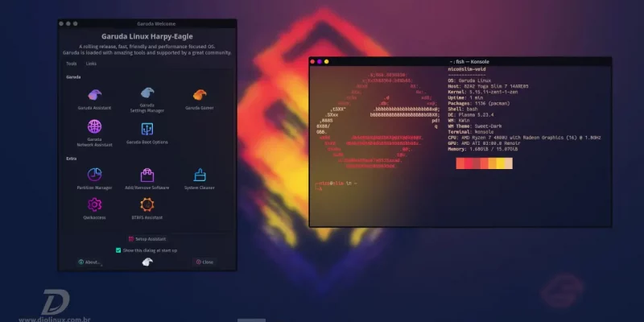Open Add/Remove Software
Viewport: 644px width, 322px height.
147,179
